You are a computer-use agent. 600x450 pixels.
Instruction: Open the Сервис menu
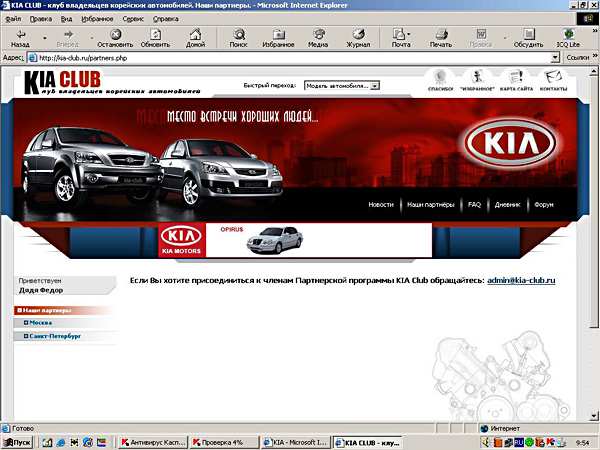point(137,18)
